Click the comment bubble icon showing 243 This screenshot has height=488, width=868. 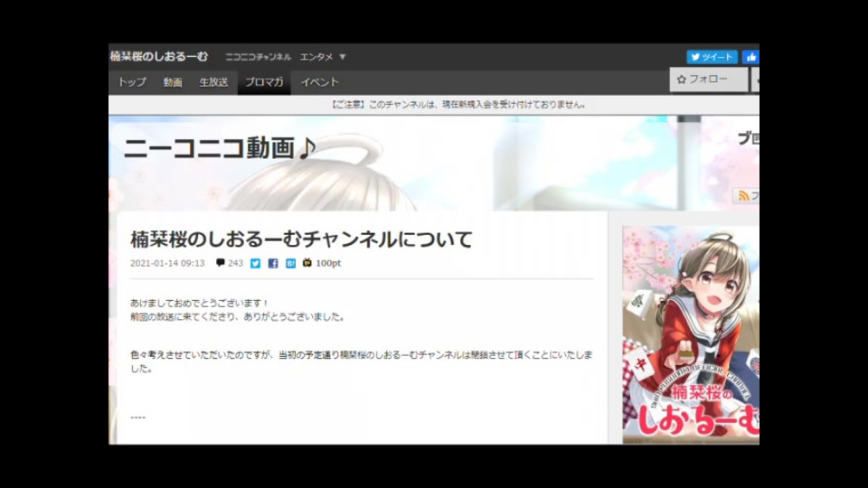221,263
